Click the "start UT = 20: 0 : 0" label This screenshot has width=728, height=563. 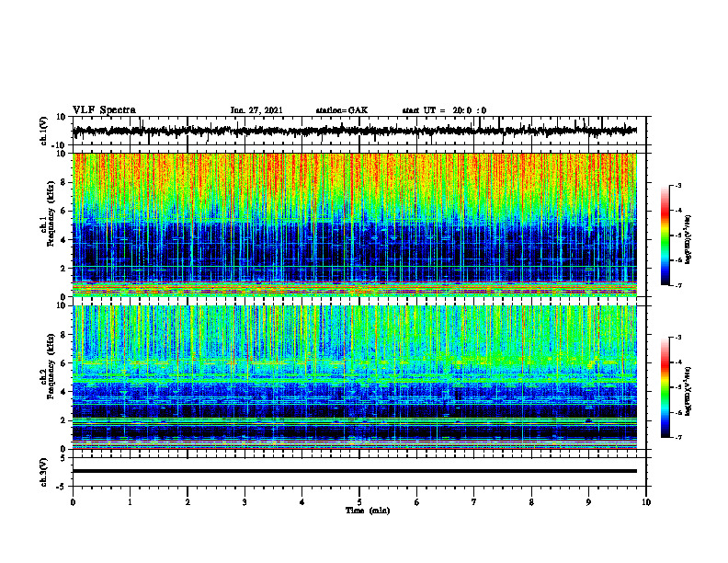(444, 110)
